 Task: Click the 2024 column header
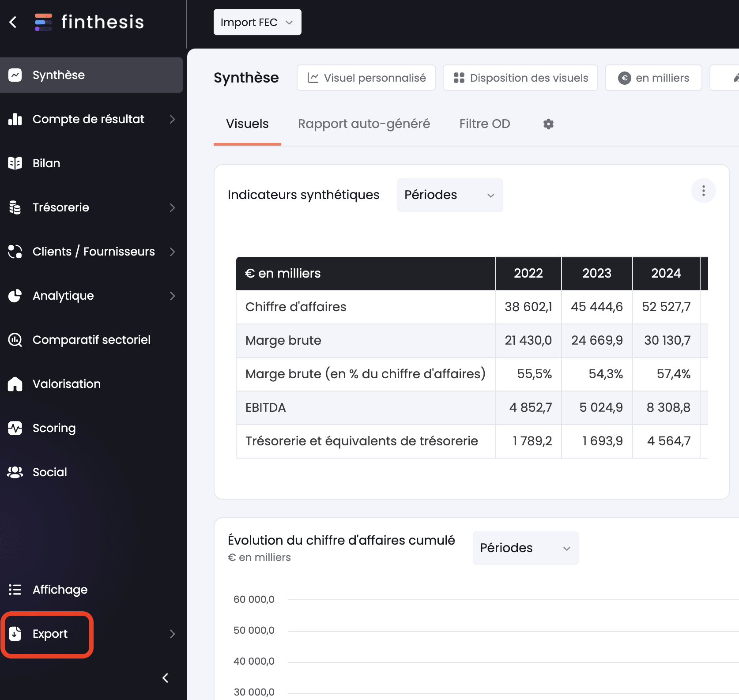(x=666, y=274)
